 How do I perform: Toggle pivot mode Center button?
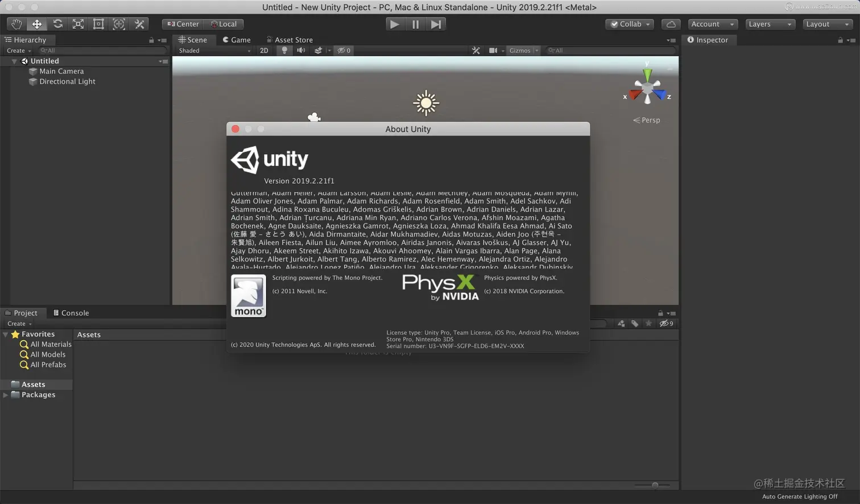183,24
